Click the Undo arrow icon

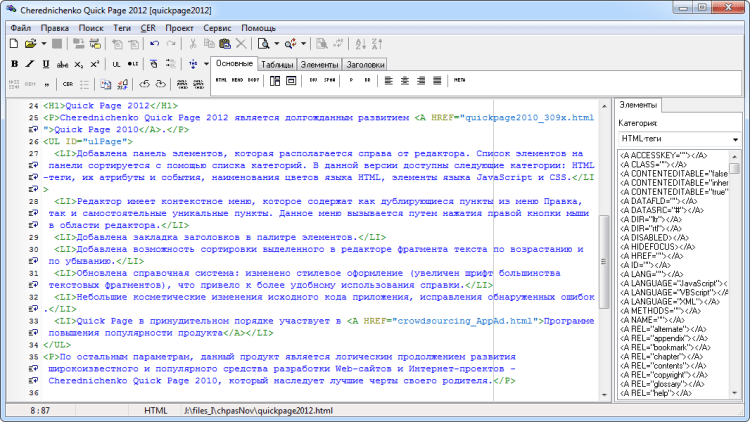(154, 44)
